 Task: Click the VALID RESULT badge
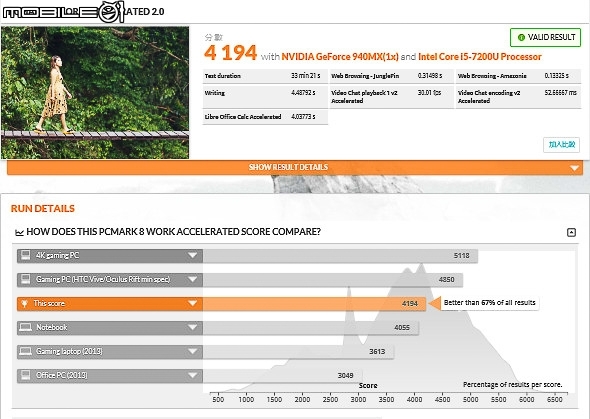pyautogui.click(x=545, y=37)
